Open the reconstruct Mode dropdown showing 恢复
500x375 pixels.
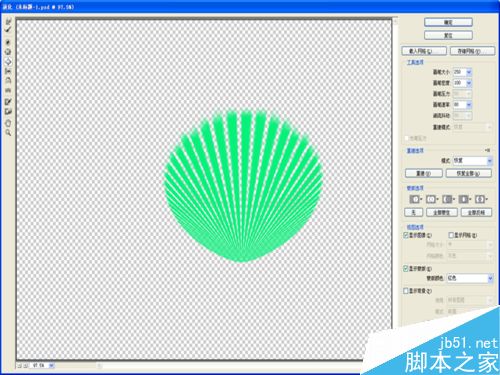click(472, 161)
